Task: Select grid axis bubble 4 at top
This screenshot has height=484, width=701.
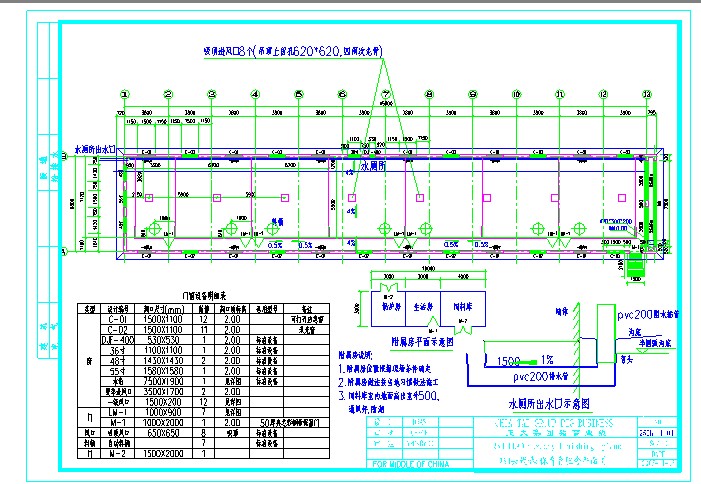Action: click(x=255, y=94)
